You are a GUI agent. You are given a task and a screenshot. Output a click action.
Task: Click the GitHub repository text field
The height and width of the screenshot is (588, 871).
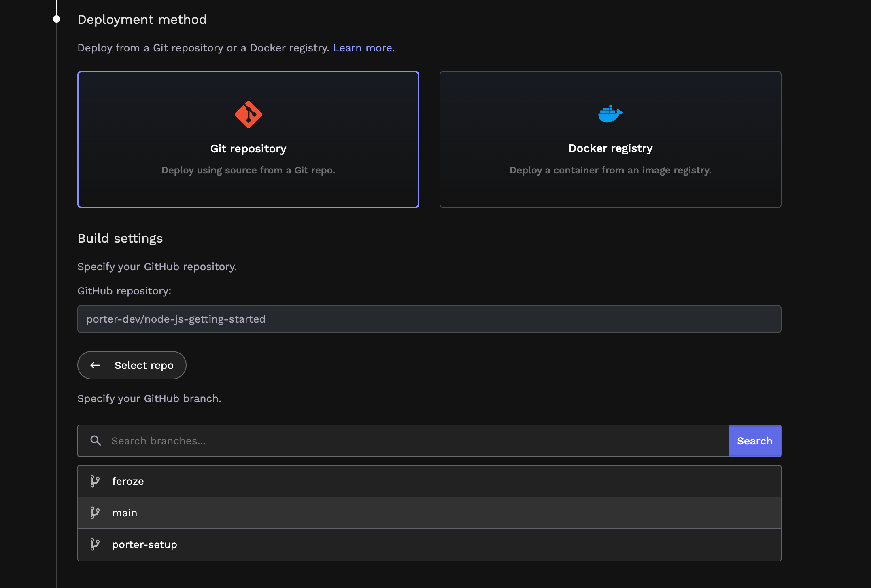[x=429, y=319]
